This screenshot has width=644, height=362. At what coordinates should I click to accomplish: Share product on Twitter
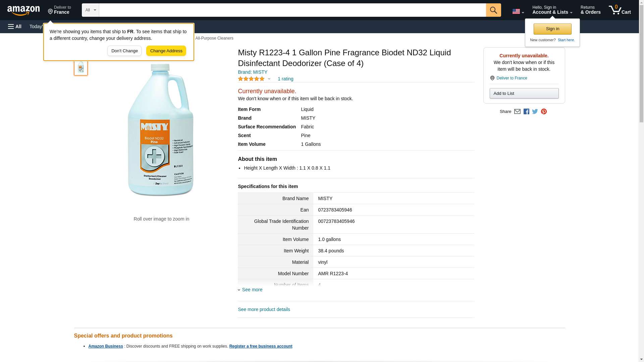pos(535,112)
